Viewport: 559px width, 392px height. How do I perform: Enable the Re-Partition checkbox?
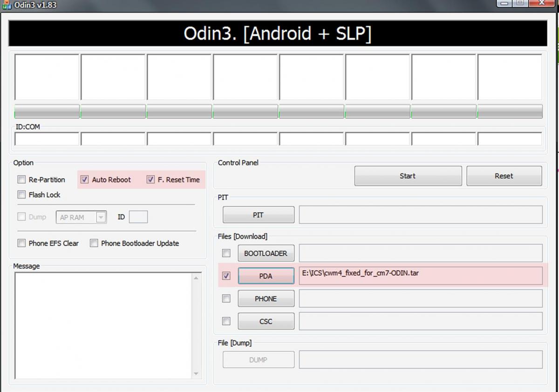point(21,180)
